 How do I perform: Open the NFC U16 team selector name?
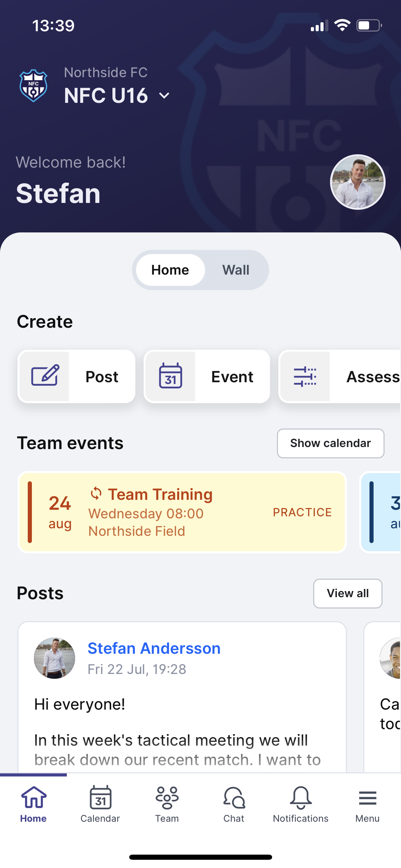(x=106, y=95)
